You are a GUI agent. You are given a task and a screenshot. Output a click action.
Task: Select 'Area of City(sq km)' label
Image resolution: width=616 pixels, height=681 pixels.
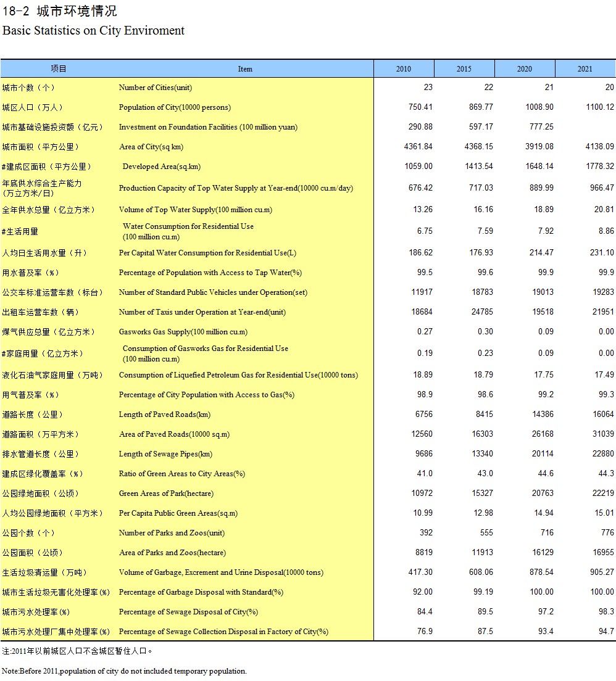[151, 147]
